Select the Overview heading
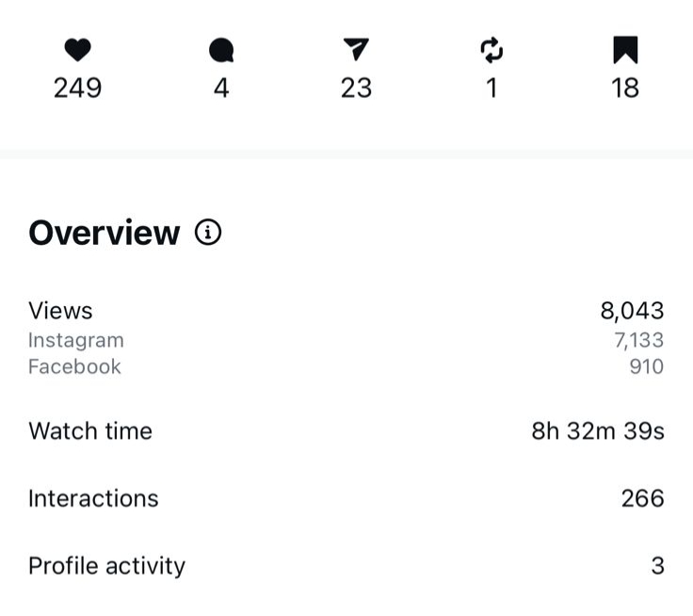Image resolution: width=693 pixels, height=616 pixels. coord(104,233)
